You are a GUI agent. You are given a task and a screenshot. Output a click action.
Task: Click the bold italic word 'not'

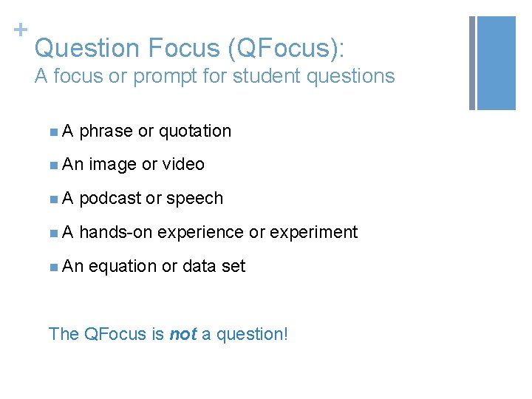[183, 334]
